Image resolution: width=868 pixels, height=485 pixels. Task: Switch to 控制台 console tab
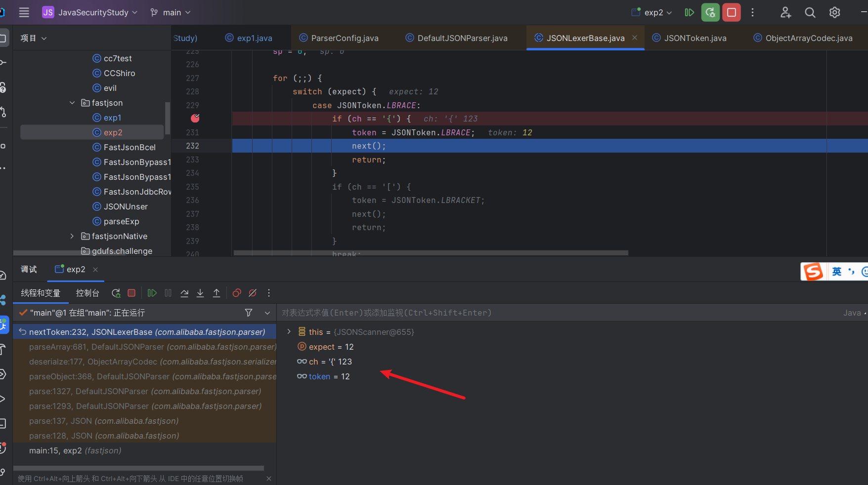pos(87,293)
